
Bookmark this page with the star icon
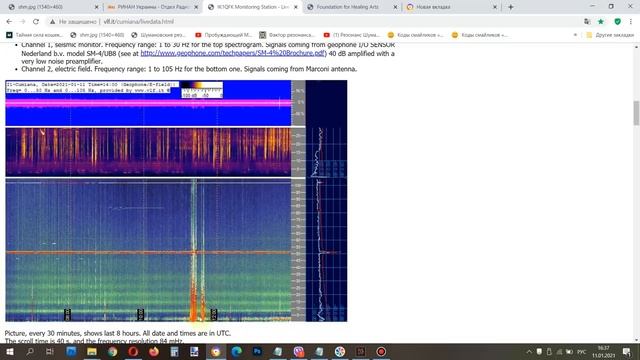click(x=601, y=22)
